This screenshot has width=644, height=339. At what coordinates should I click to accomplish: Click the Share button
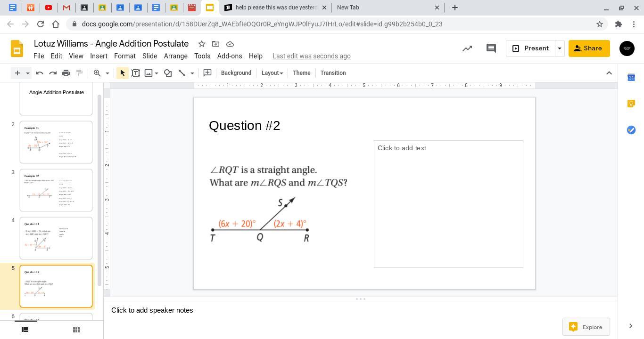[x=589, y=48]
